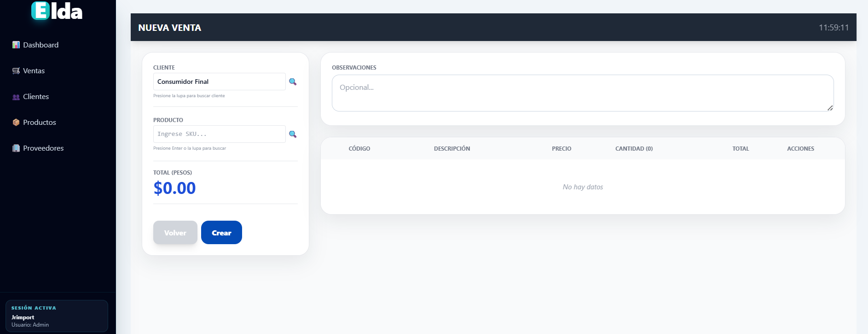Click the Observaciones resize handle

click(830, 108)
